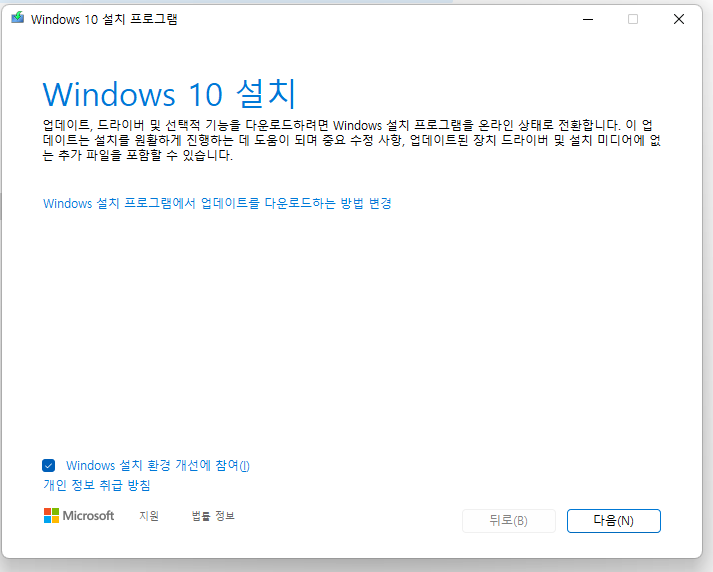Screen dimensions: 713x572
Task: Click the maximize button in title bar
Action: [633, 19]
